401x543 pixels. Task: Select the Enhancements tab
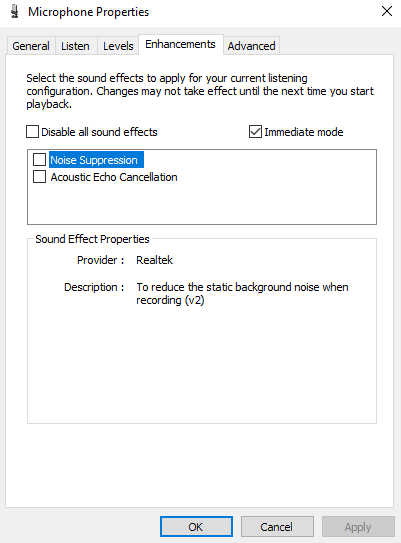point(180,44)
